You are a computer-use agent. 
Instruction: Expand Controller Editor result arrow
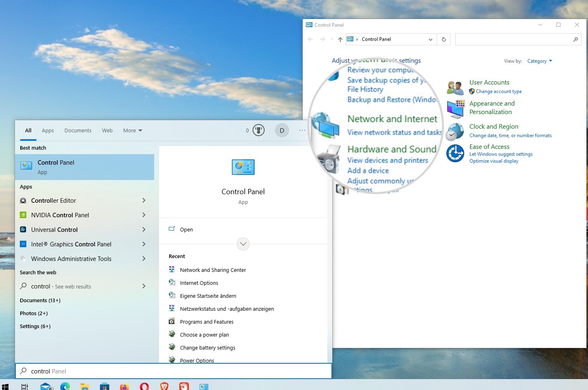click(144, 201)
